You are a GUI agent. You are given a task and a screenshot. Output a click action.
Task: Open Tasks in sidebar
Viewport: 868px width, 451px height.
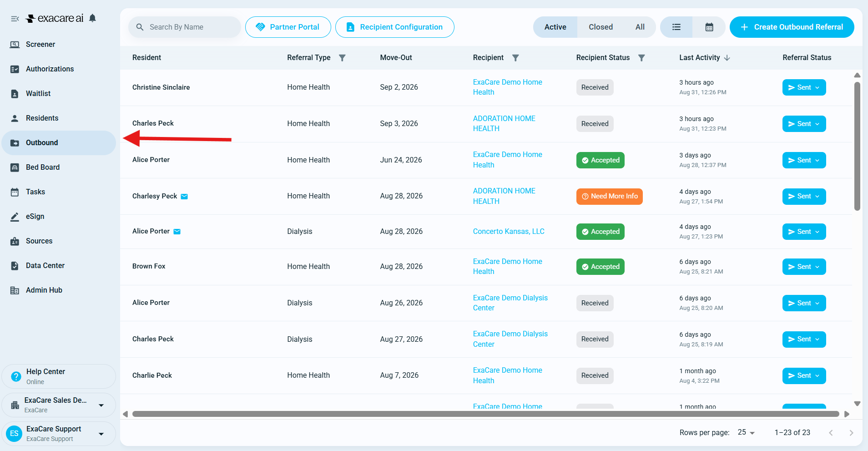click(59, 192)
